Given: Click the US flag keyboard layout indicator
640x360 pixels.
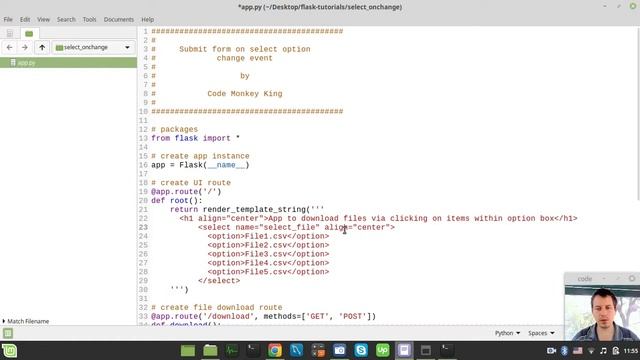Looking at the screenshot, I should [x=578, y=351].
